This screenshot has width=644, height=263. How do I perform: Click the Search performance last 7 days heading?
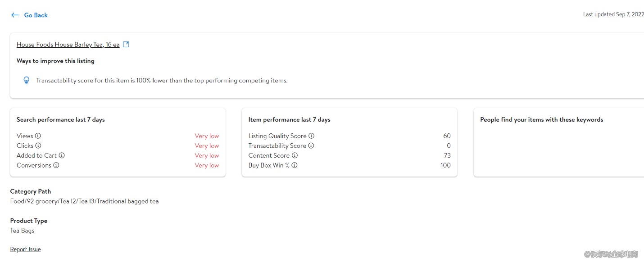click(x=61, y=120)
